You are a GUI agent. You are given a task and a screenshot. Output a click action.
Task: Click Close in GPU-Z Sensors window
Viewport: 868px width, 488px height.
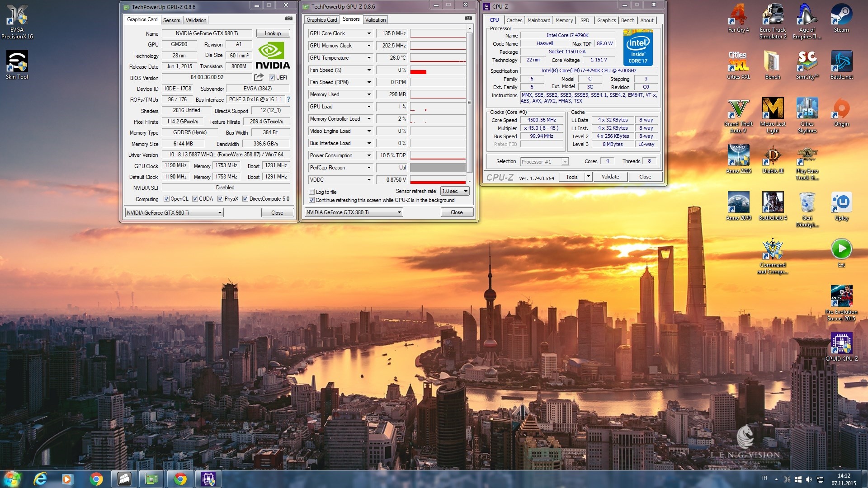[x=457, y=212]
